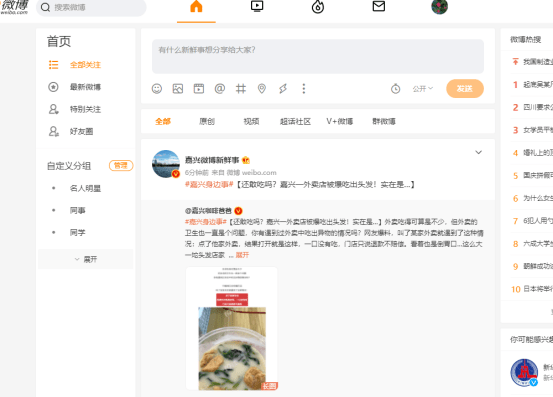Select 特别关注 in the sidebar
The height and width of the screenshot is (397, 553).
pyautogui.click(x=85, y=109)
